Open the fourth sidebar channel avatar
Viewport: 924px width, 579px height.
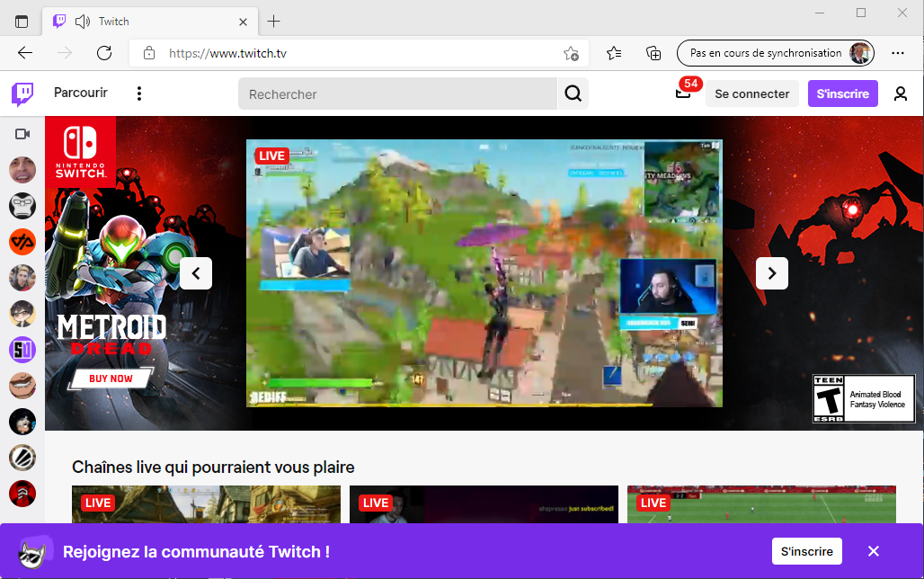(x=22, y=279)
